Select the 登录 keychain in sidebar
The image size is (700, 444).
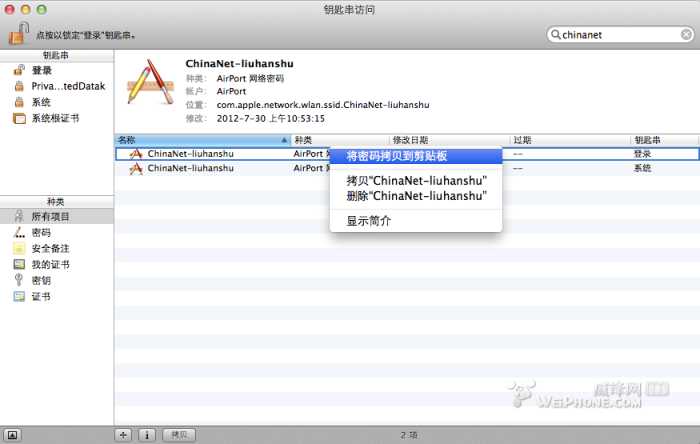[42, 71]
